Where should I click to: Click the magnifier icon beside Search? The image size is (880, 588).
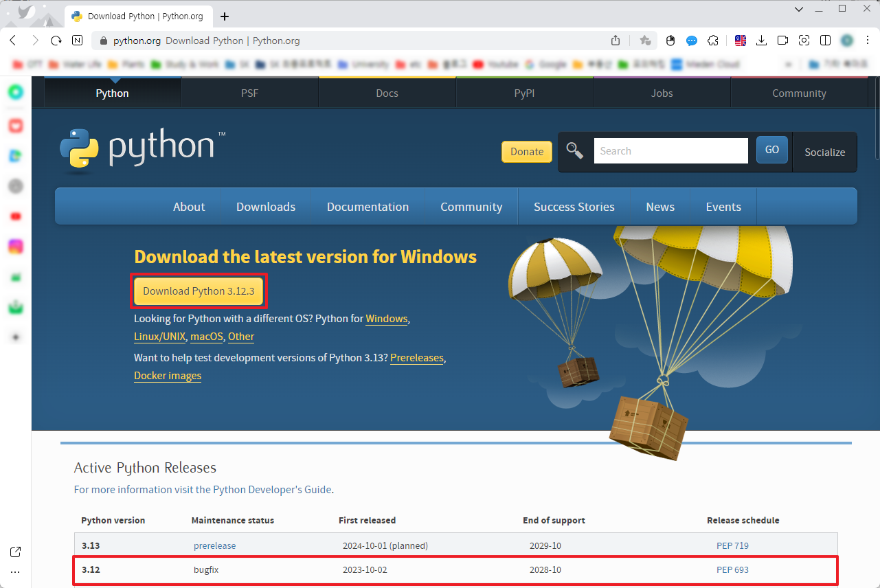(x=574, y=150)
